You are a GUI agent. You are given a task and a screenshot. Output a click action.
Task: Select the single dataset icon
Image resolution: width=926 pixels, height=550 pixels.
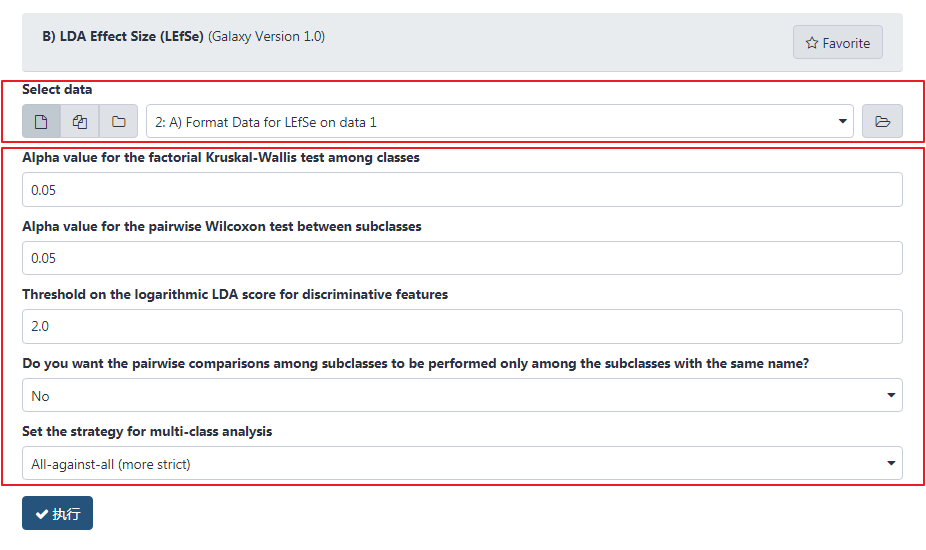tap(41, 122)
